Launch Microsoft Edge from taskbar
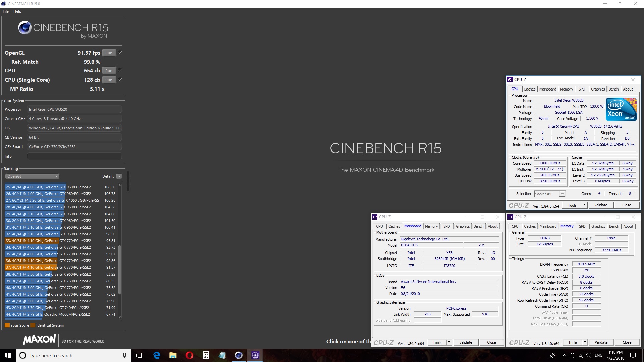The image size is (644, 362). point(157,355)
